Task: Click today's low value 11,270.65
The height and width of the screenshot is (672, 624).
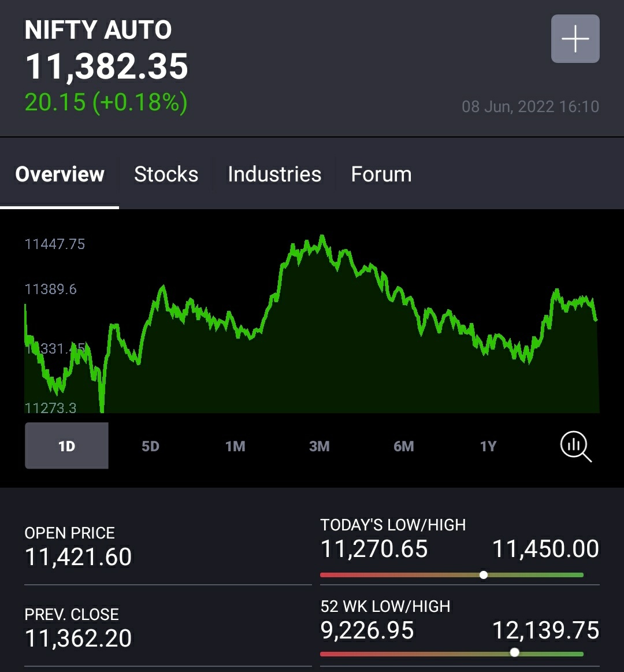Action: (x=374, y=548)
